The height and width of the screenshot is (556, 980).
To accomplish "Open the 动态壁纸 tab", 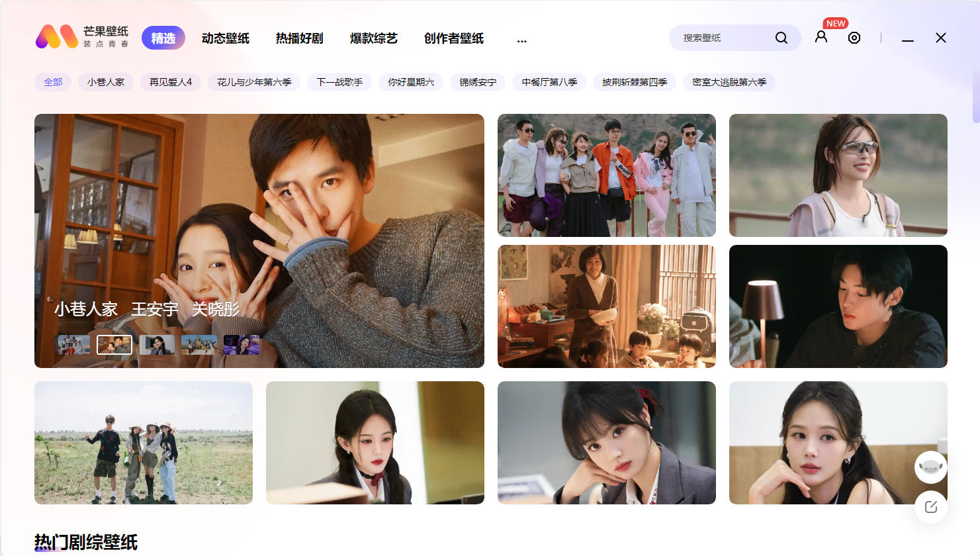I will click(x=226, y=38).
